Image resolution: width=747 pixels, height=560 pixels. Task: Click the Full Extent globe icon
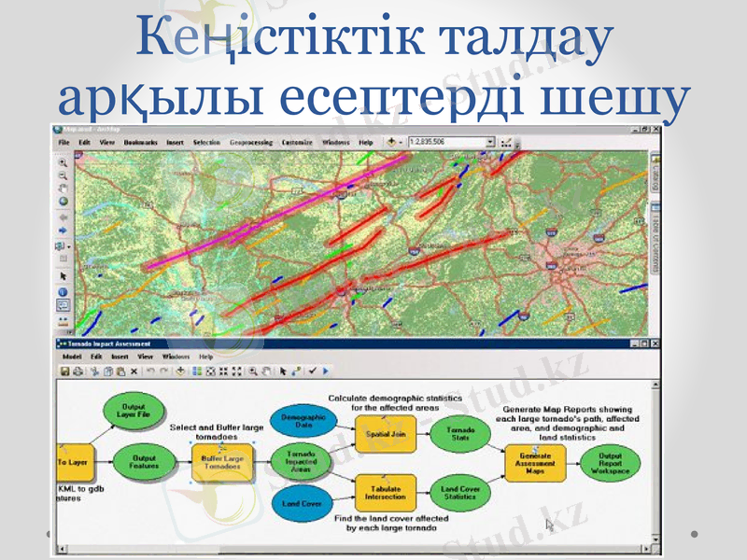tap(63, 202)
